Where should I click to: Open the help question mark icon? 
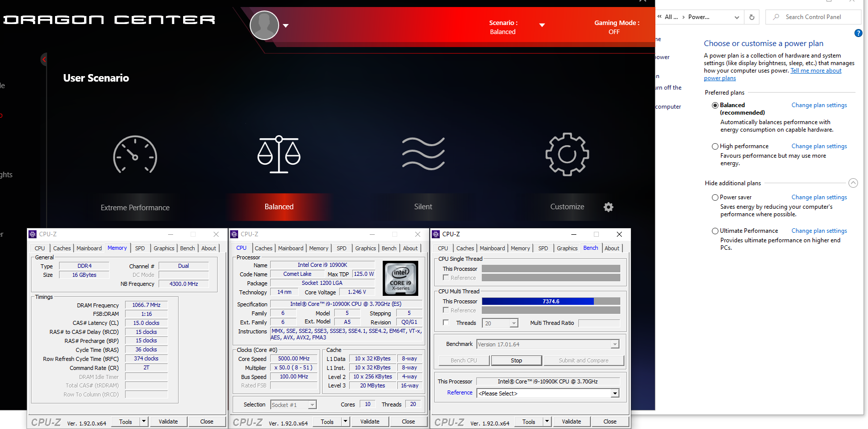coord(858,33)
